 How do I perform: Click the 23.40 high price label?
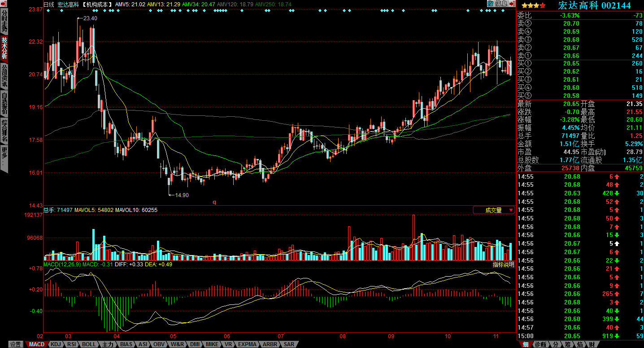coord(90,18)
